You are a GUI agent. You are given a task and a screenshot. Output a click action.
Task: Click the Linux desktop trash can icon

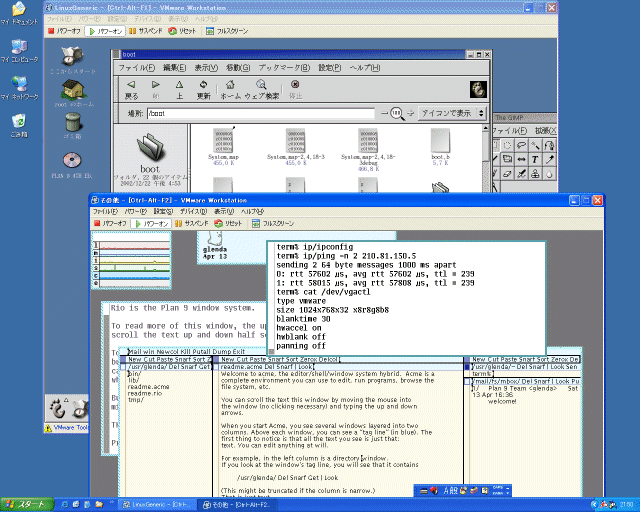click(73, 122)
